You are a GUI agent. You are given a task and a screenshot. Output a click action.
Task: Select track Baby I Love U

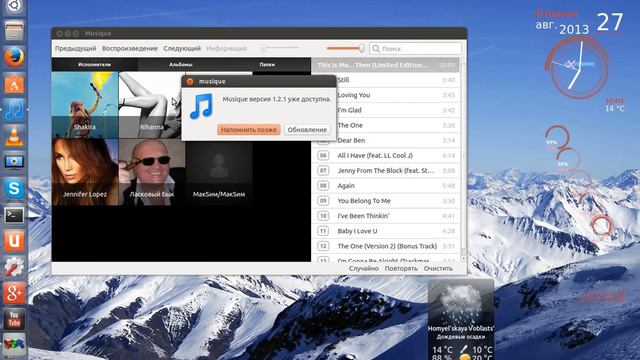(x=386, y=231)
